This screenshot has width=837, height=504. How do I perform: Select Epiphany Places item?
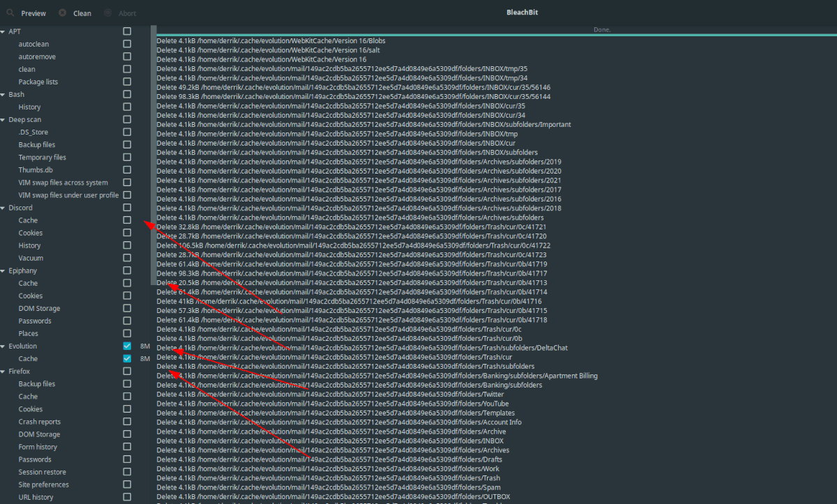(29, 333)
